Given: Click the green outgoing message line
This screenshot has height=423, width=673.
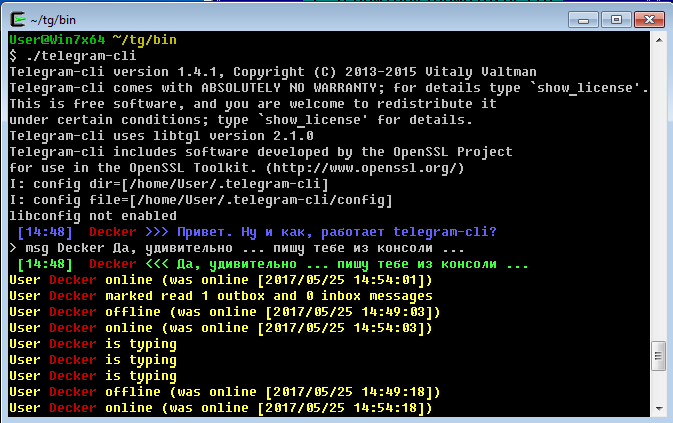Looking at the screenshot, I should tap(273, 264).
